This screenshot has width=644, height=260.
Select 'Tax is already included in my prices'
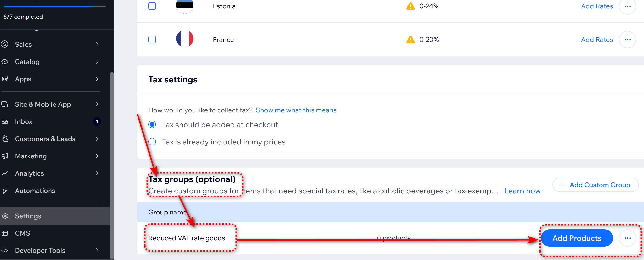click(x=152, y=142)
